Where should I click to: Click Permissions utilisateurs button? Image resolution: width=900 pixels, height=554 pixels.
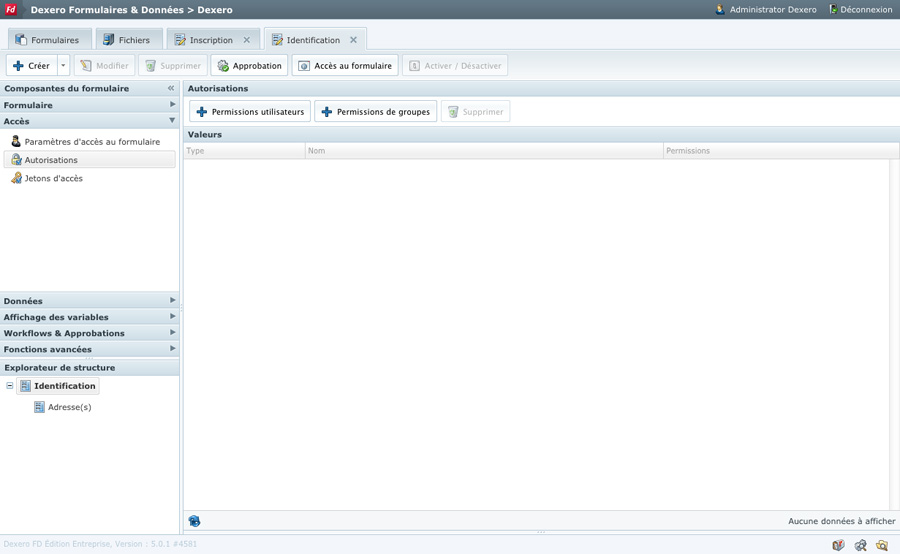pyautogui.click(x=250, y=112)
